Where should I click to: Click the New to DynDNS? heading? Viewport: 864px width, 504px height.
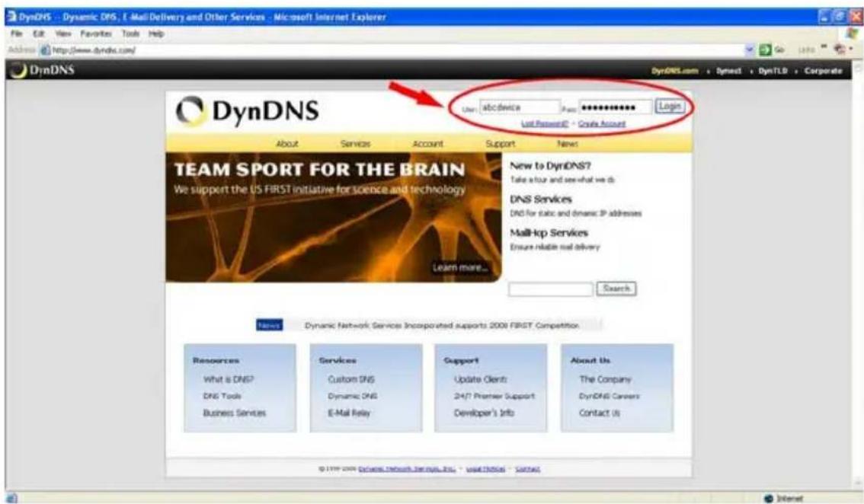click(x=550, y=165)
